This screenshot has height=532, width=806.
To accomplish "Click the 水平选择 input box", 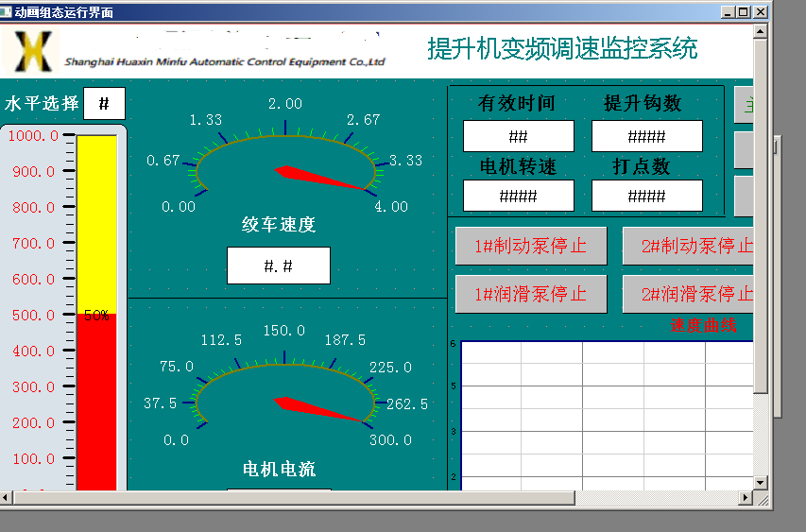I will [104, 104].
